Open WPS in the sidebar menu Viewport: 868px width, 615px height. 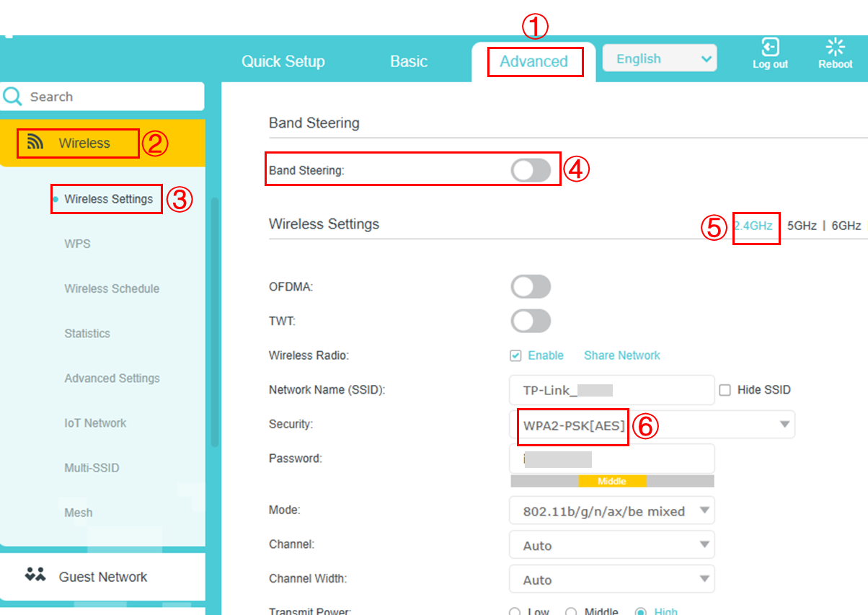click(77, 244)
